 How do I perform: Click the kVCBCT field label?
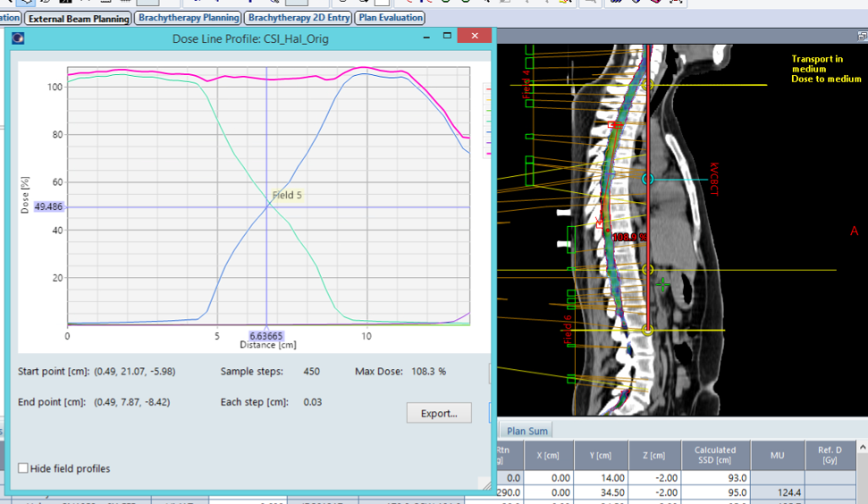click(x=714, y=180)
